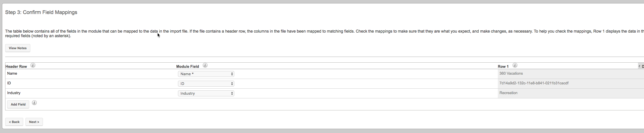The image size is (644, 133).
Task: Click the left chevron at table's right edge
Action: tap(639, 66)
